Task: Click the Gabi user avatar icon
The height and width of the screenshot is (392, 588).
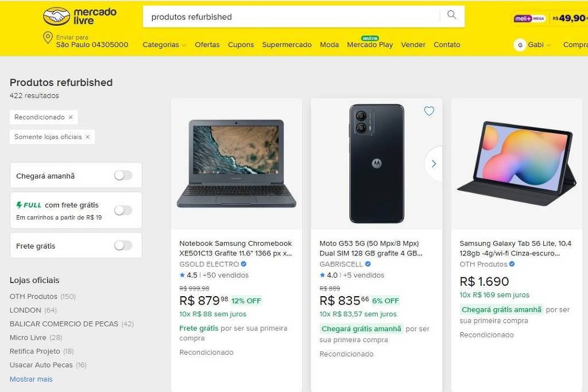Action: click(520, 45)
